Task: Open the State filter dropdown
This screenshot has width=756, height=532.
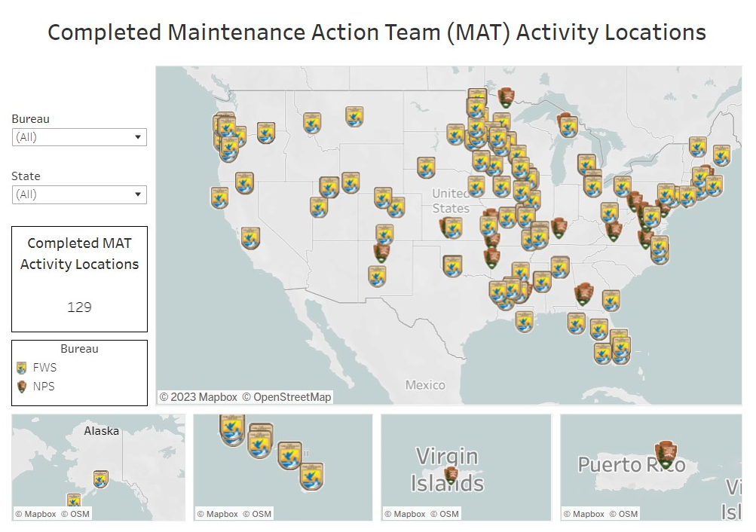Action: 139,194
